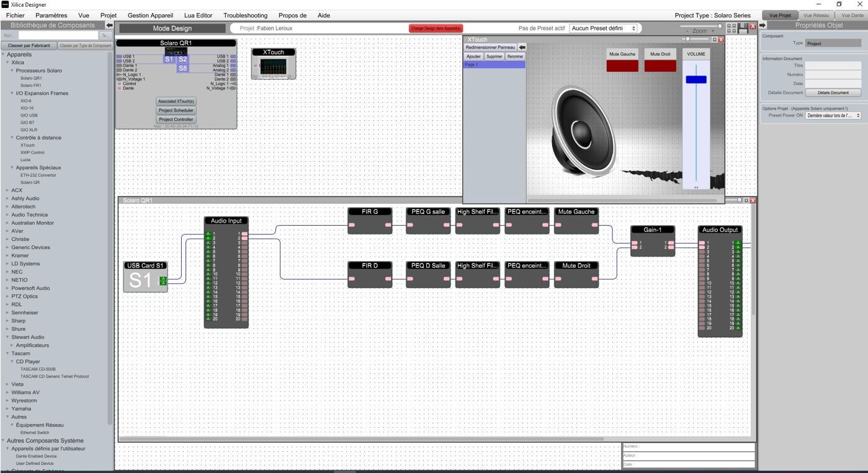Select the USB Card S1 block
Screen dimensions: 868x473
145,276
